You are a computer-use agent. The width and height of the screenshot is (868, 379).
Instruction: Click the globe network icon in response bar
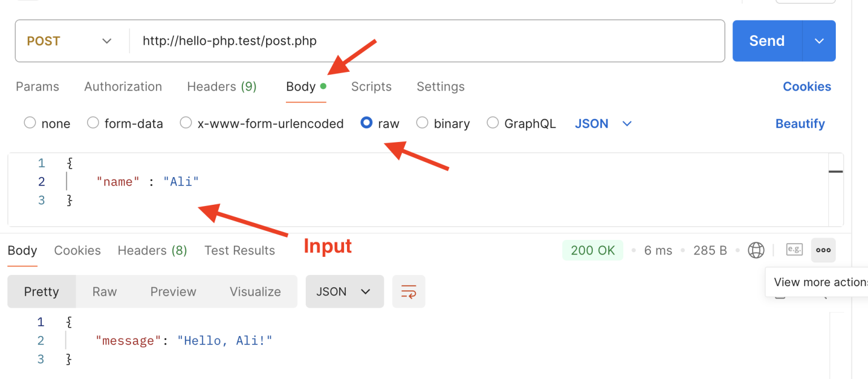[x=756, y=250]
